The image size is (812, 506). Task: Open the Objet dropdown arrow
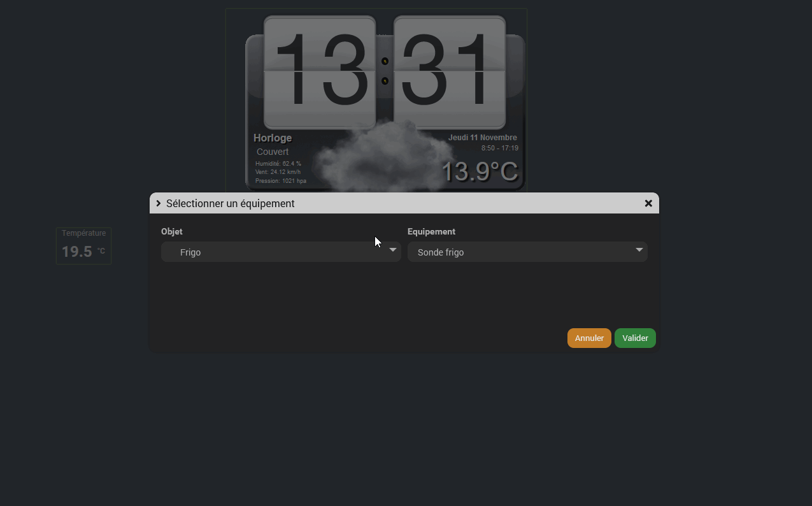tap(393, 250)
